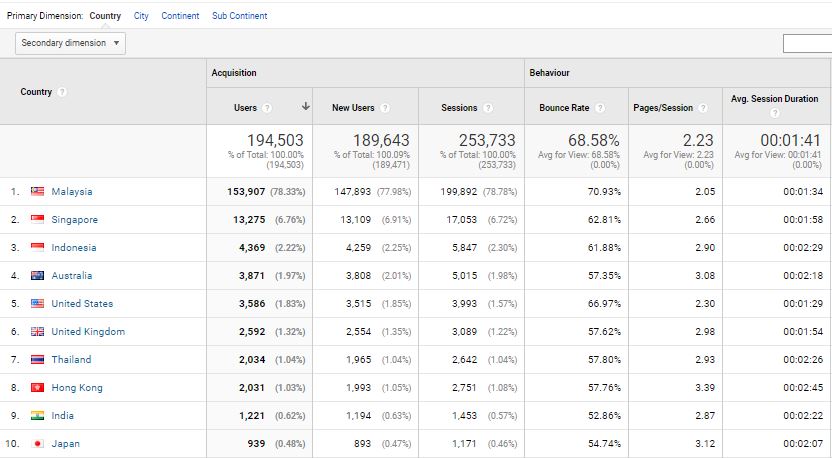Open the Japan country link
The width and height of the screenshot is (832, 458).
tap(65, 444)
